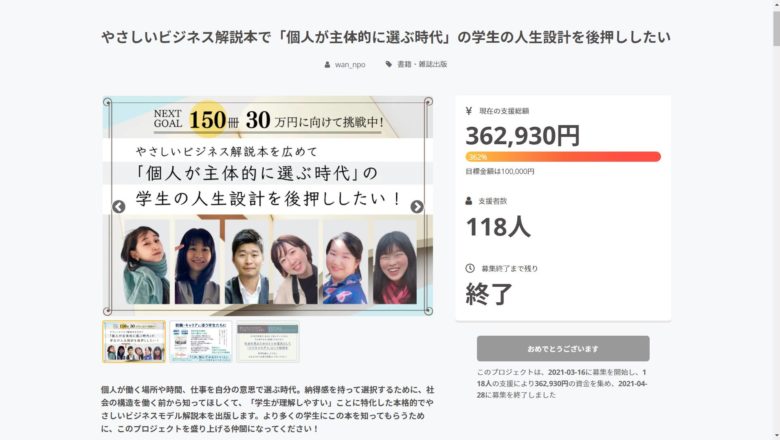Screen dimensions: 780x440
Task: Click the yen icon near 現在の支援総額
Action: pyautogui.click(x=469, y=111)
